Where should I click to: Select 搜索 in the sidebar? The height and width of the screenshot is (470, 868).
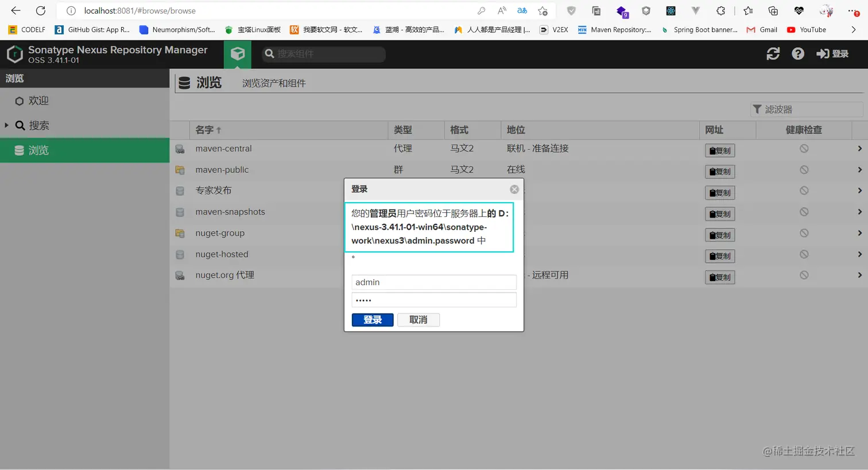[39, 125]
